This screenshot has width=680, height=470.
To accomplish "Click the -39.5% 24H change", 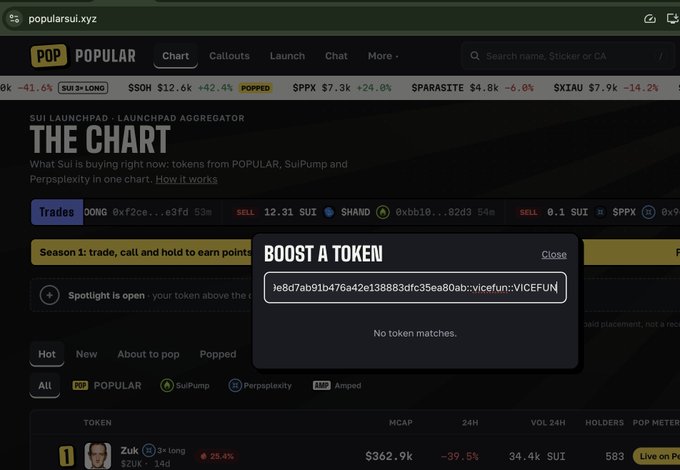I will [459, 456].
